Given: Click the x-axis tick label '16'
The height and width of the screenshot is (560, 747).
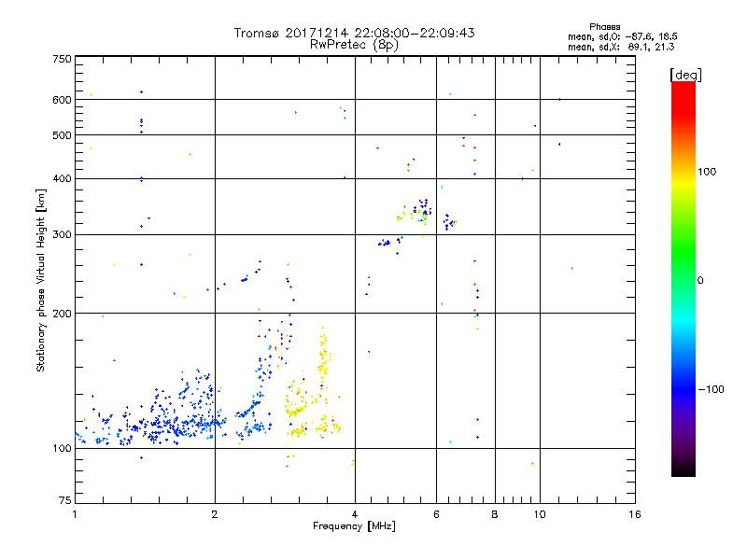Looking at the screenshot, I should [635, 514].
